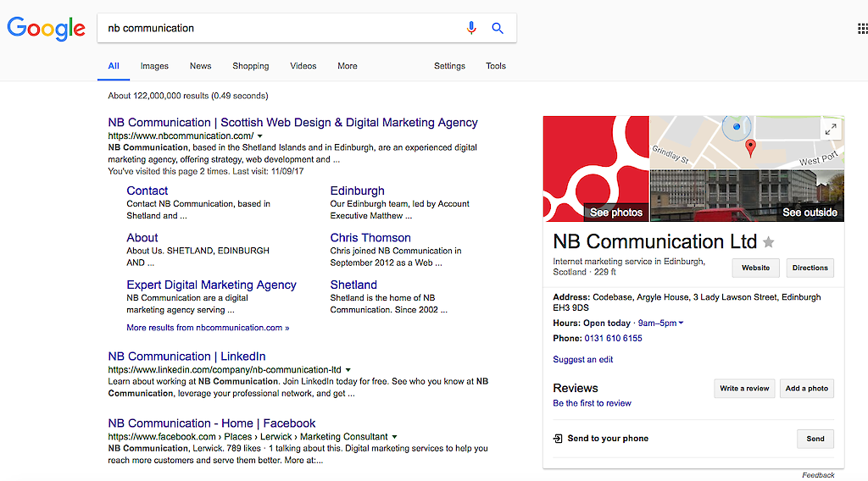
Task: Open NB Communication Facebook result
Action: [211, 423]
